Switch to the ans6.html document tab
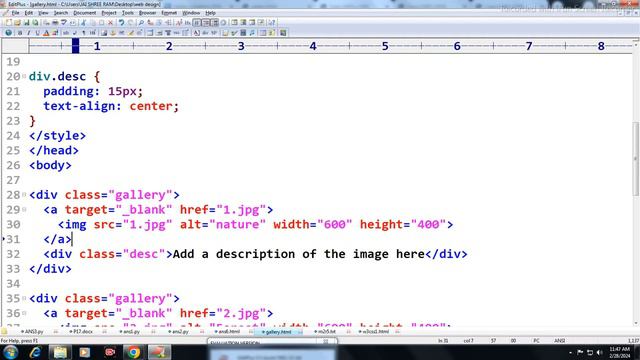The image size is (640, 360). click(228, 332)
